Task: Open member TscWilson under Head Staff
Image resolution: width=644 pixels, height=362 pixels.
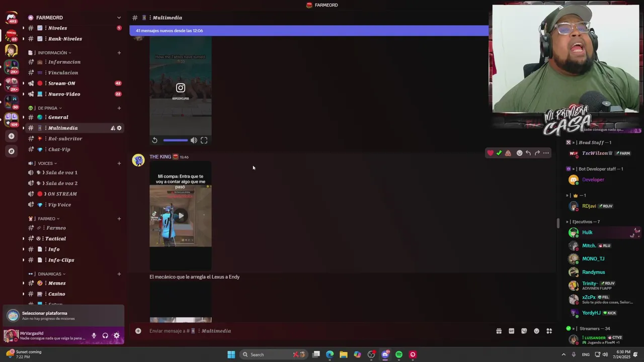Action: tap(603, 153)
